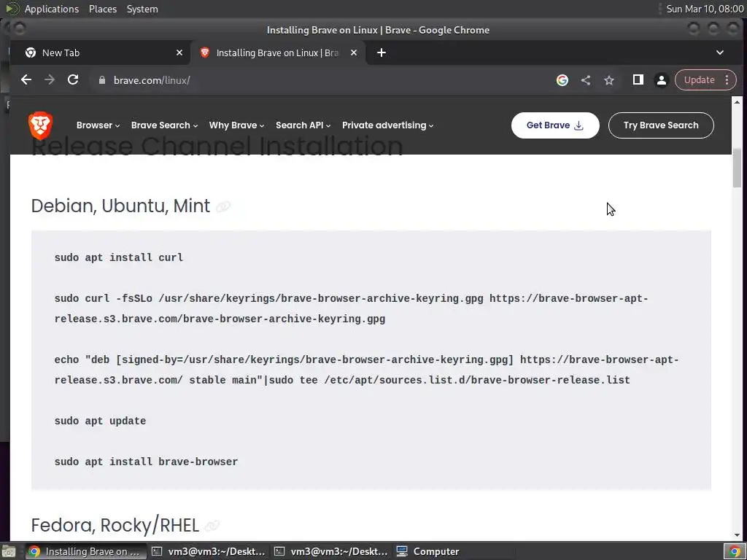Image resolution: width=747 pixels, height=560 pixels.
Task: Click the Get Brave download button
Action: 555,125
